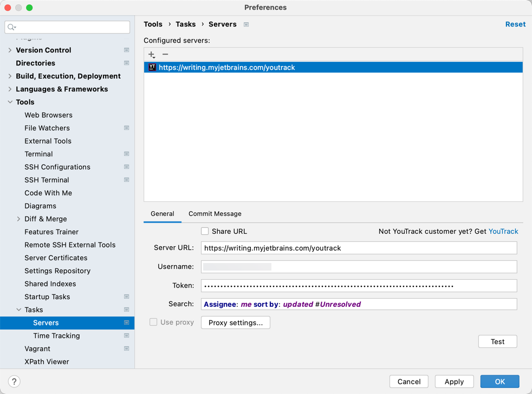This screenshot has height=394, width=532.
Task: Enable the Share URL checkbox
Action: tap(205, 231)
